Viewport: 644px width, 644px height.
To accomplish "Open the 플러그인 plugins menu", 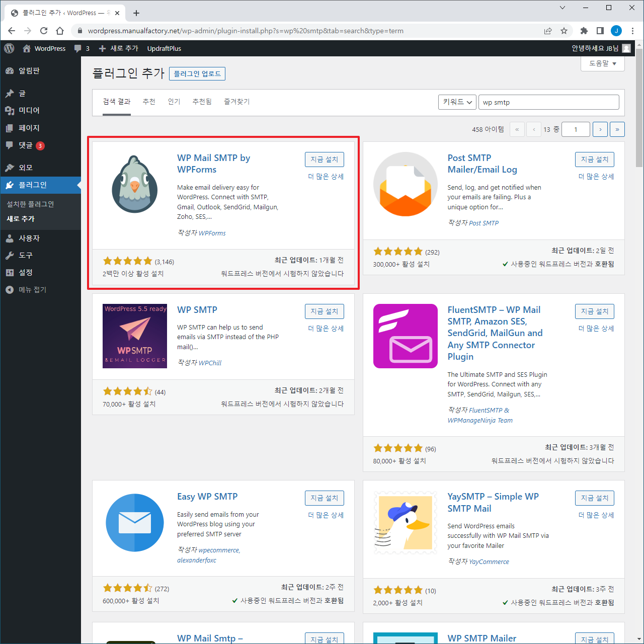I will pyautogui.click(x=40, y=185).
